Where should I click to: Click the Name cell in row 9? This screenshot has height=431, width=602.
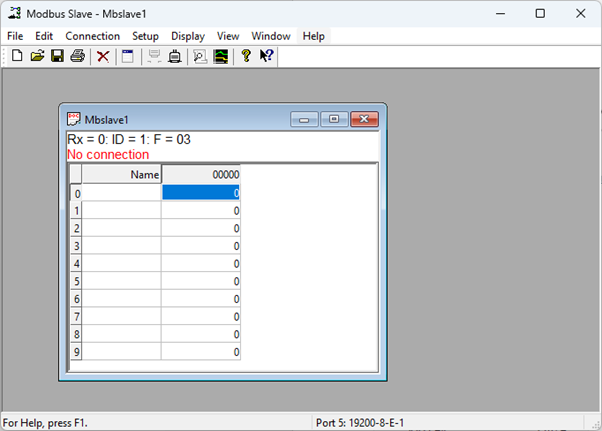pos(121,352)
